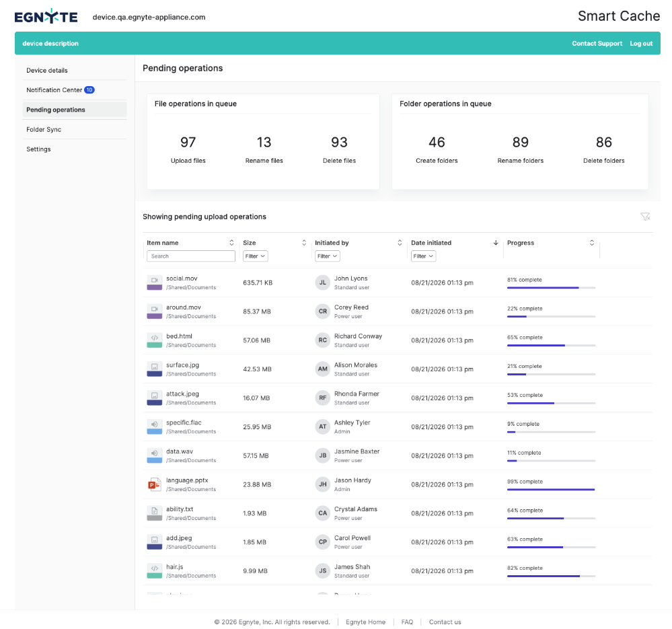672x629 pixels.
Task: Click the 23.88 MB size cell
Action: (257, 484)
